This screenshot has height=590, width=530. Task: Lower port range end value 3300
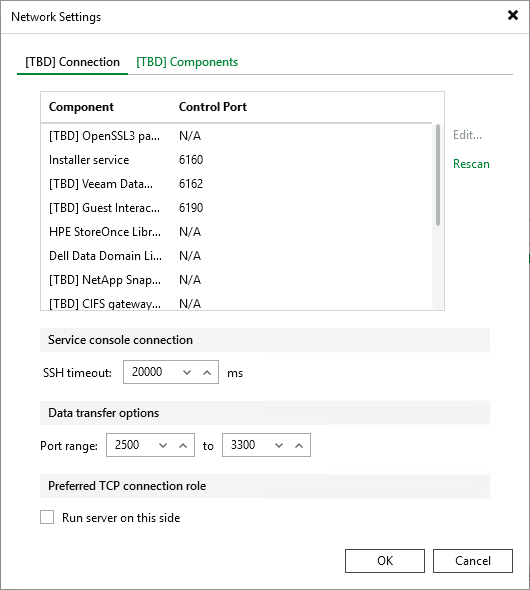[x=279, y=446]
